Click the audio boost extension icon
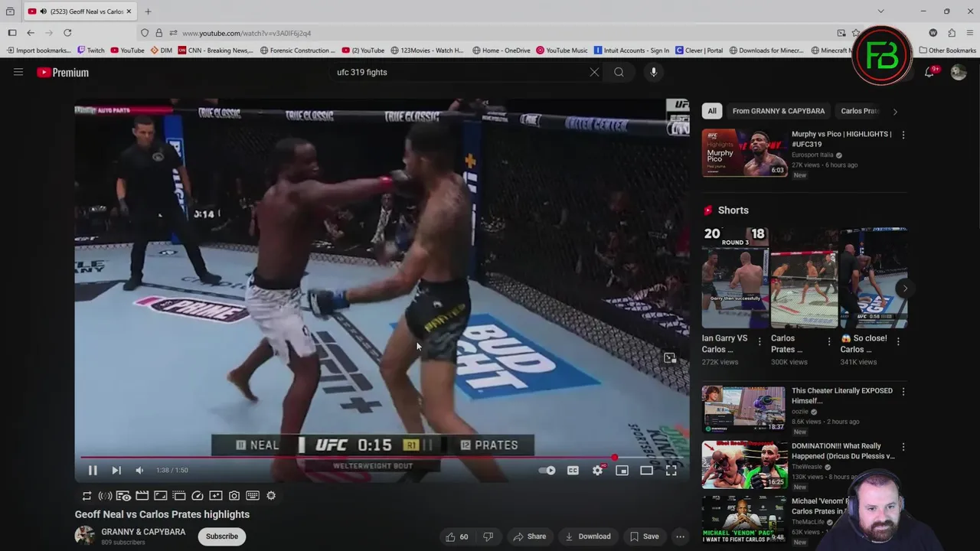This screenshot has height=551, width=980. coord(105,496)
